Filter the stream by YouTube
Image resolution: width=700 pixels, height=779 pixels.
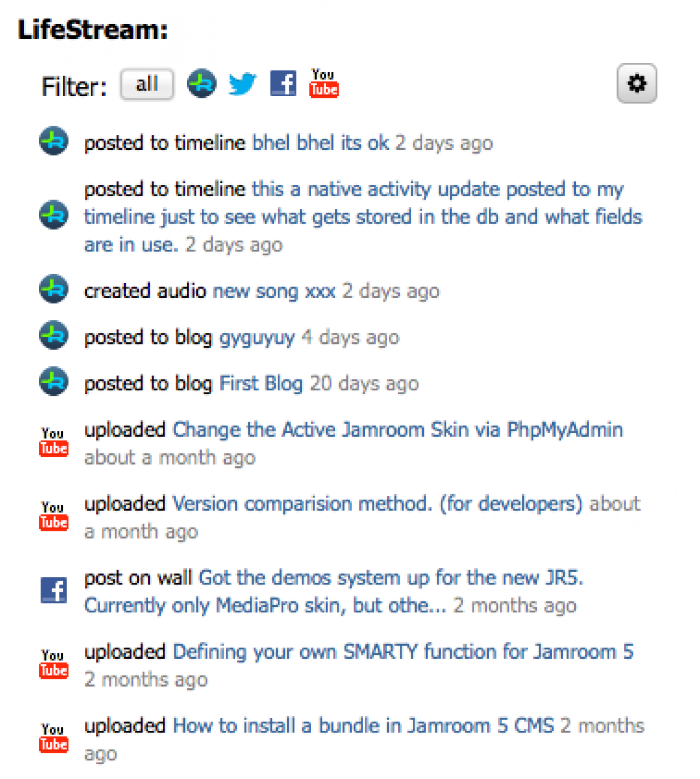(324, 83)
